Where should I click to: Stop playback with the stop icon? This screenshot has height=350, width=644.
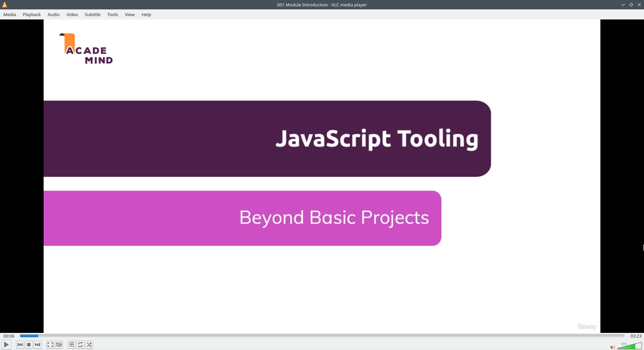click(x=29, y=345)
